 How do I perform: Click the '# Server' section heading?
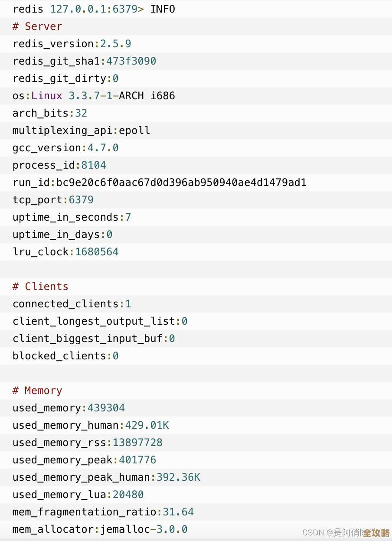pyautogui.click(x=37, y=26)
